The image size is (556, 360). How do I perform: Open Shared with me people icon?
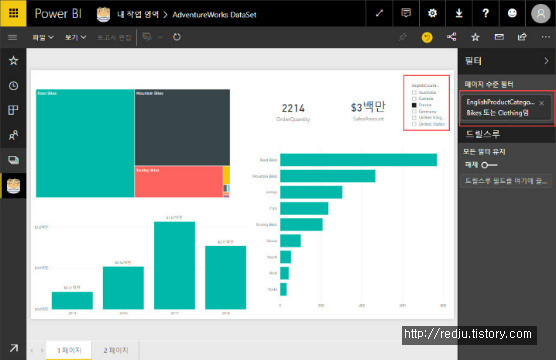[x=13, y=135]
